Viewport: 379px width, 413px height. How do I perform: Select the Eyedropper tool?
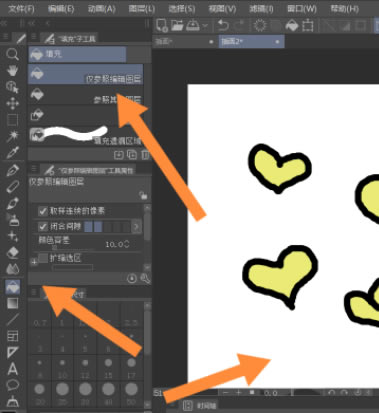tap(12, 152)
